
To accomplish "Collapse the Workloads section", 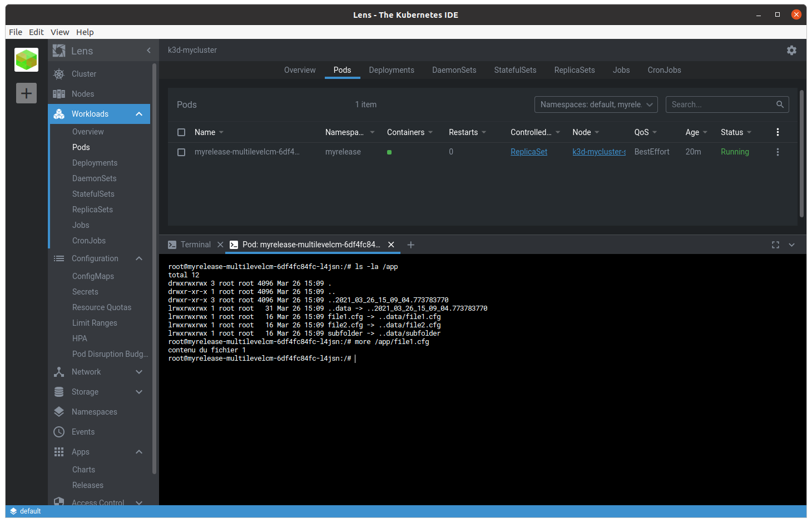I will (x=139, y=114).
